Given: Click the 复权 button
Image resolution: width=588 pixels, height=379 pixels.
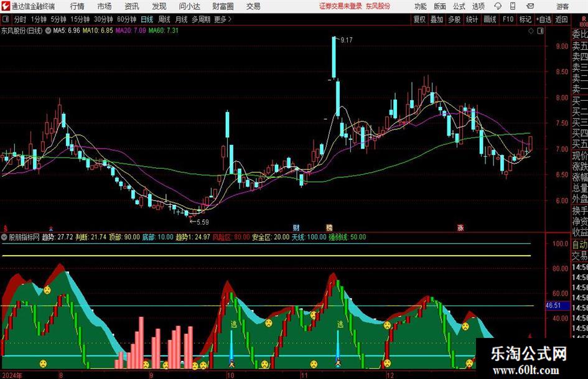Looking at the screenshot, I should pos(419,19).
